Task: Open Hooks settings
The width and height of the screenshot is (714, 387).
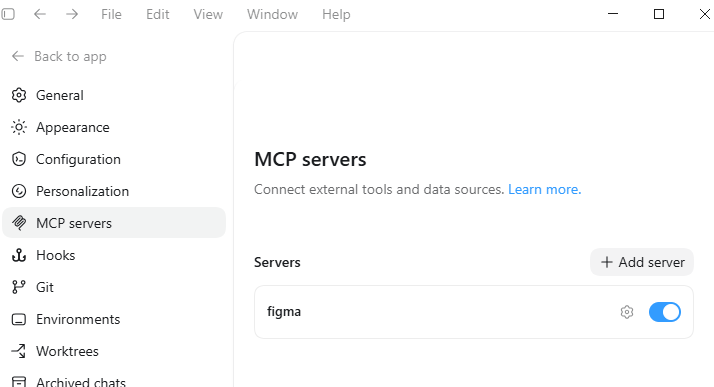Action: click(114, 255)
